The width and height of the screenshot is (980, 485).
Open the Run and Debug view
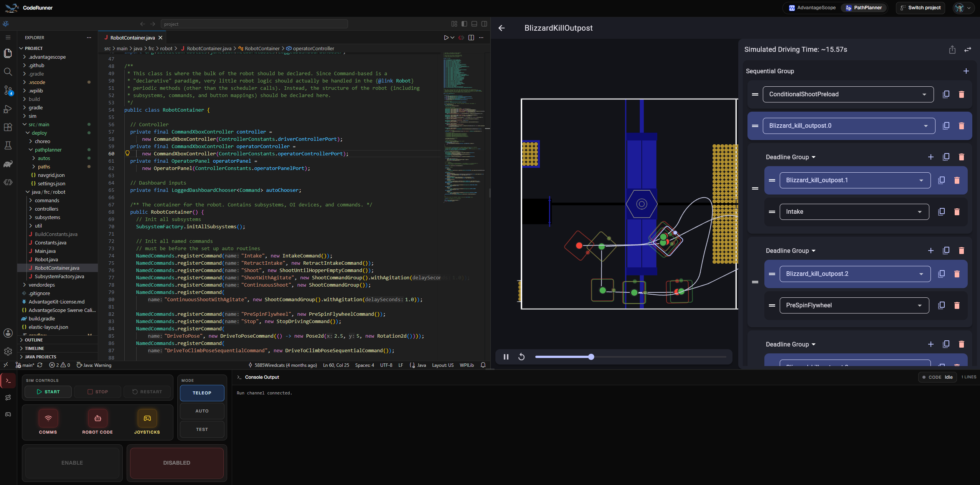[8, 109]
